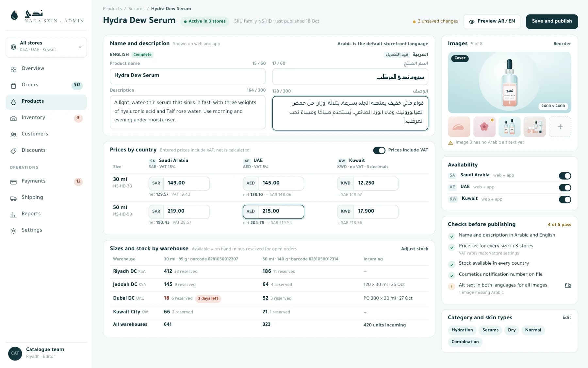Click the eye icon on Preview button

coord(472,22)
